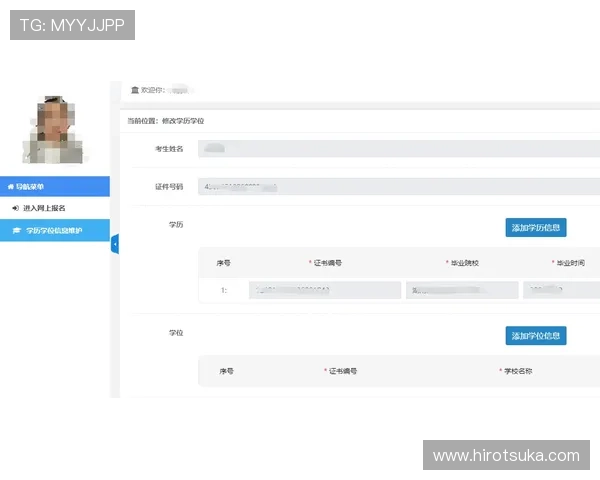This screenshot has height=480, width=600.
Task: Click the 证件号码 field label
Action: (169, 187)
